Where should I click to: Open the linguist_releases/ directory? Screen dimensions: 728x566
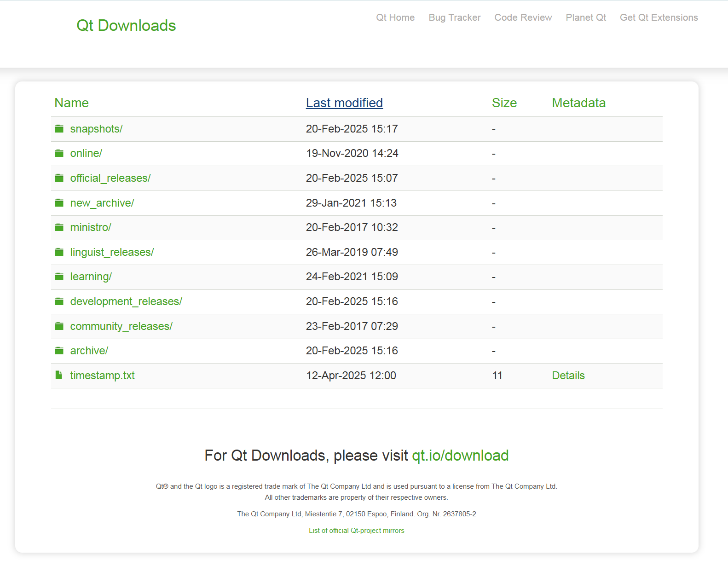click(112, 252)
